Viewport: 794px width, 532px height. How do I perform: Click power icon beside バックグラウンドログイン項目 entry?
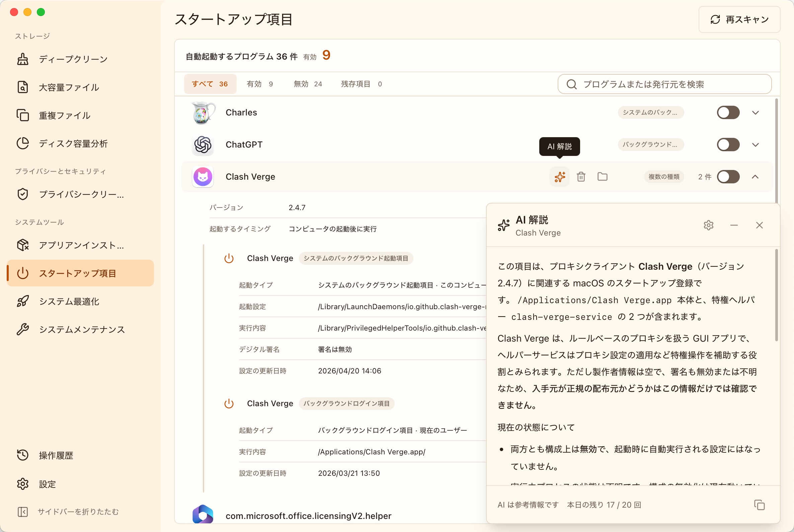pos(229,404)
